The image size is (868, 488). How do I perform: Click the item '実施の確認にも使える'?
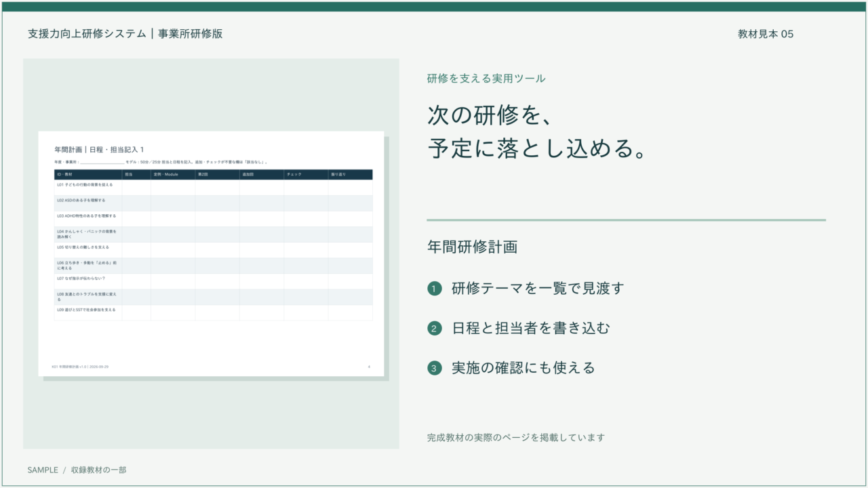pos(524,368)
